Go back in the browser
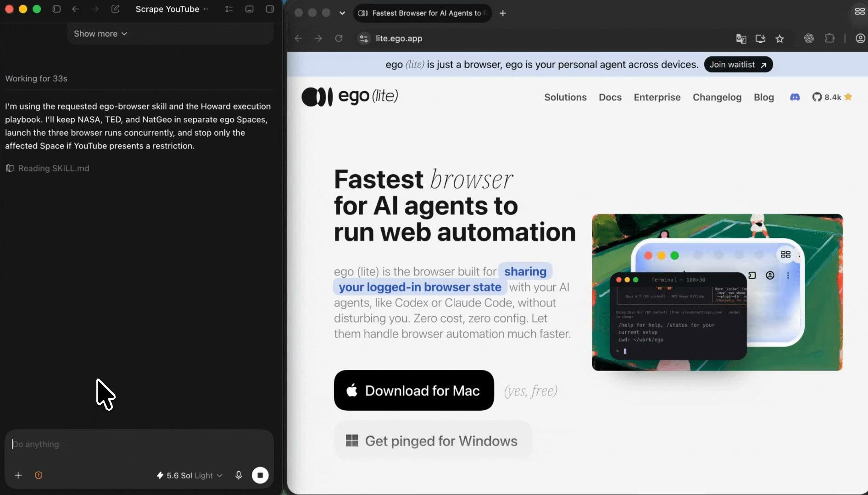868x495 pixels. (298, 38)
